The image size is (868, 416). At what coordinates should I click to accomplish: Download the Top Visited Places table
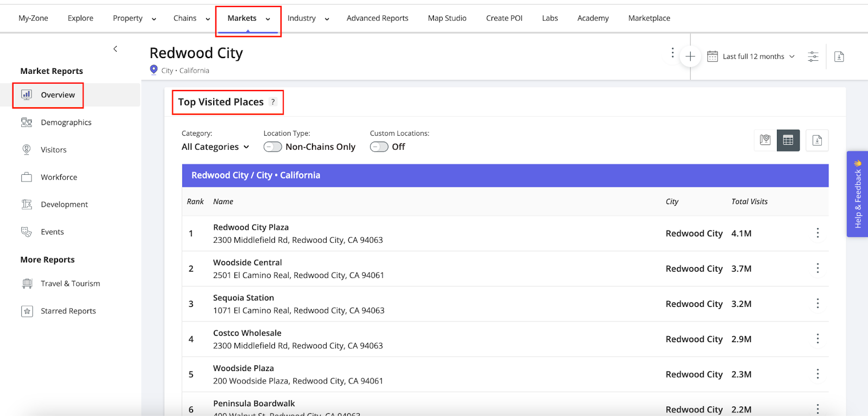817,140
